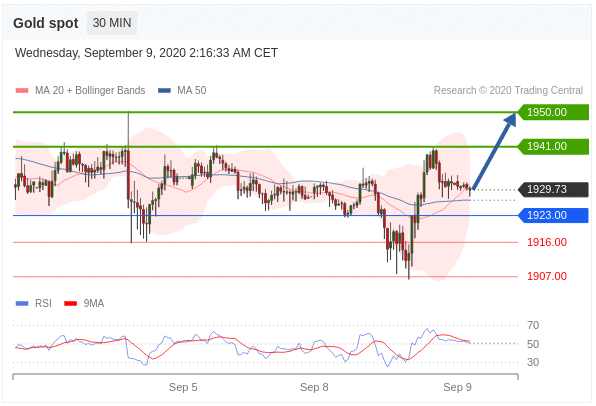Click the Sep 8 date axis label
This screenshot has width=596, height=406.
point(314,387)
